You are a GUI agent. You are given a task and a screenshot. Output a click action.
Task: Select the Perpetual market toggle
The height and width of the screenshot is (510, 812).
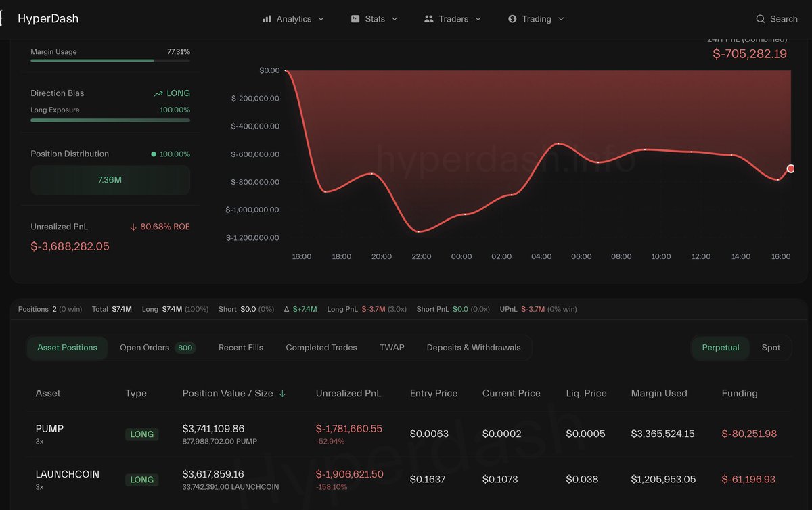[x=721, y=348]
